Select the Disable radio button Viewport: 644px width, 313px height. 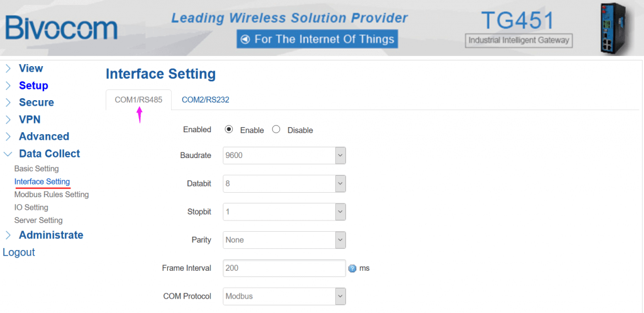tap(276, 130)
